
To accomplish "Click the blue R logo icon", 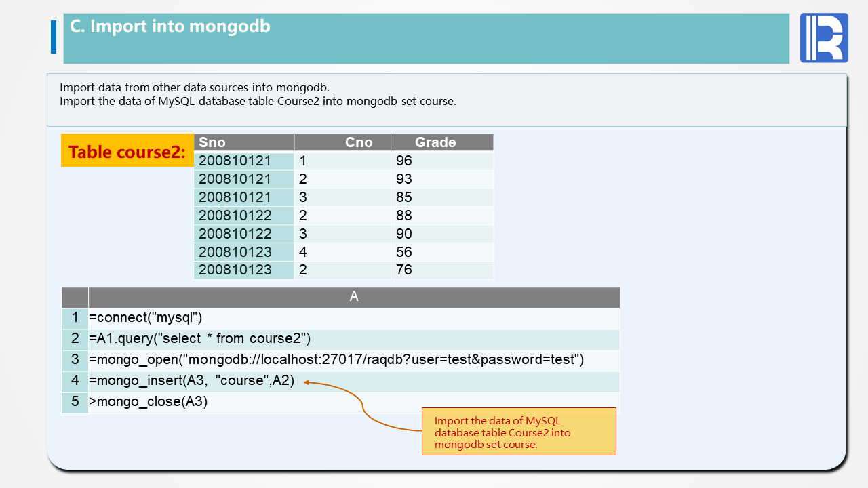I will (824, 38).
